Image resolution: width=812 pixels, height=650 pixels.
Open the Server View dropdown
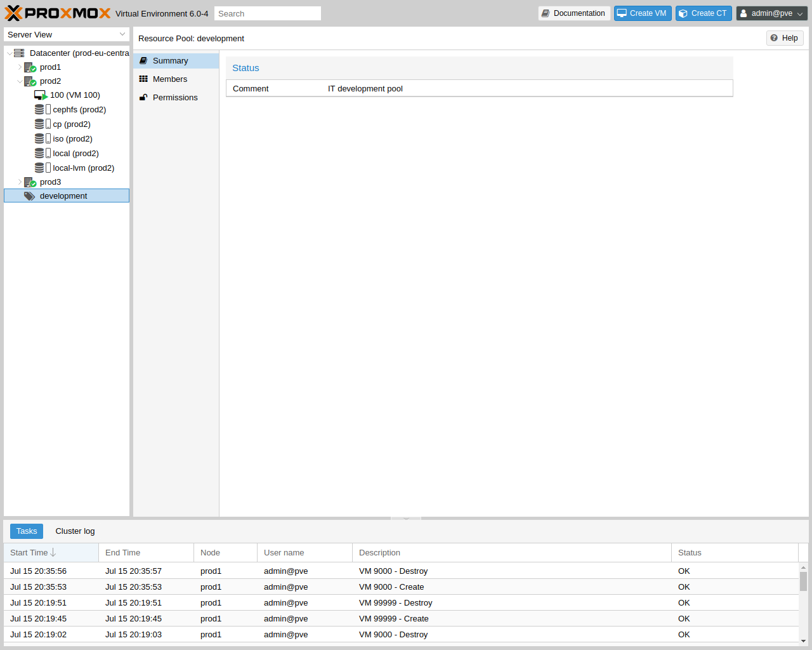point(66,35)
